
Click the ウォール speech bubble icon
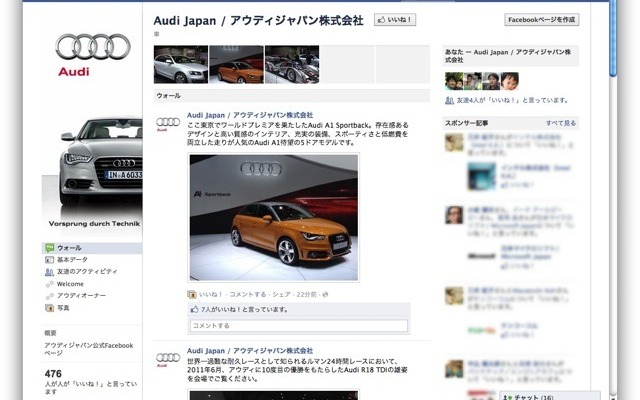pos(49,248)
